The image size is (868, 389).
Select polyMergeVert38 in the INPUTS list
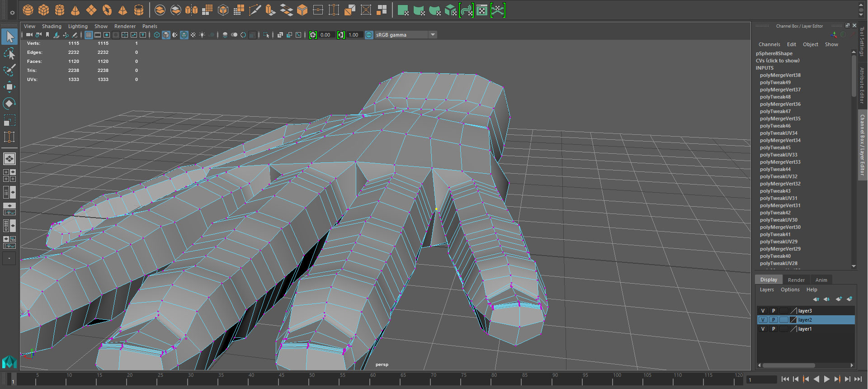(780, 75)
